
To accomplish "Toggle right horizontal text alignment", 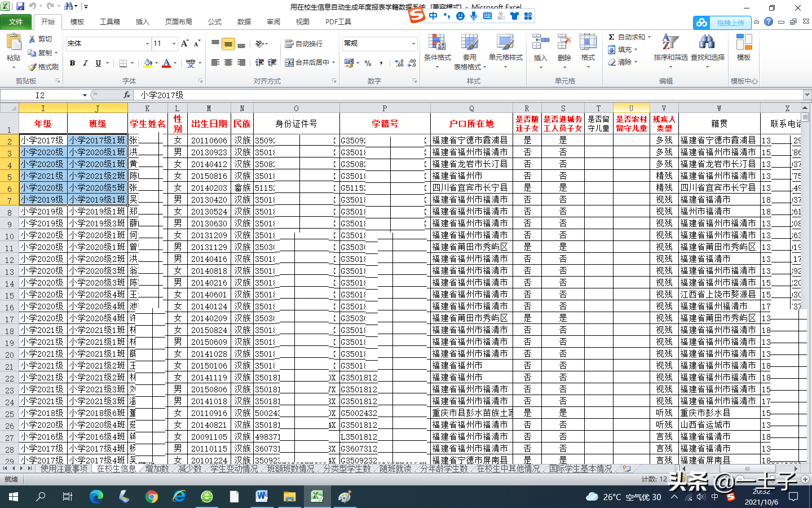I will pos(241,63).
